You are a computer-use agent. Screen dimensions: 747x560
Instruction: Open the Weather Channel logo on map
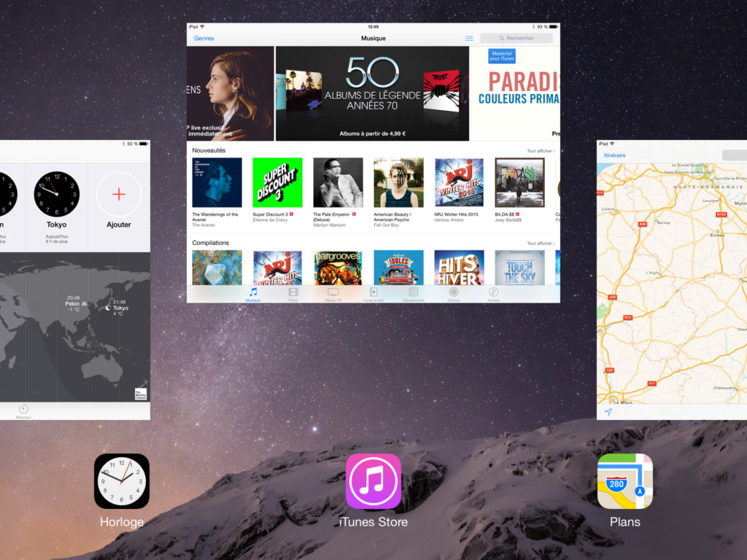[x=141, y=394]
